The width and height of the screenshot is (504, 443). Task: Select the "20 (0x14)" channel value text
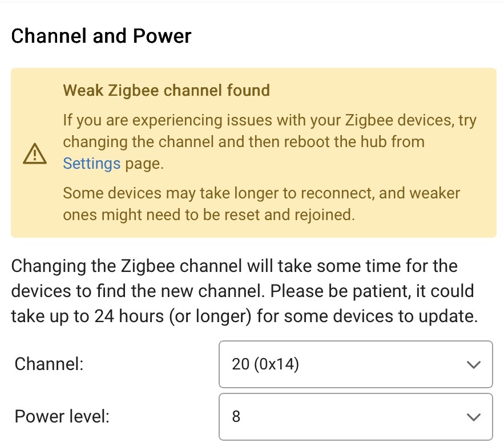click(x=265, y=365)
